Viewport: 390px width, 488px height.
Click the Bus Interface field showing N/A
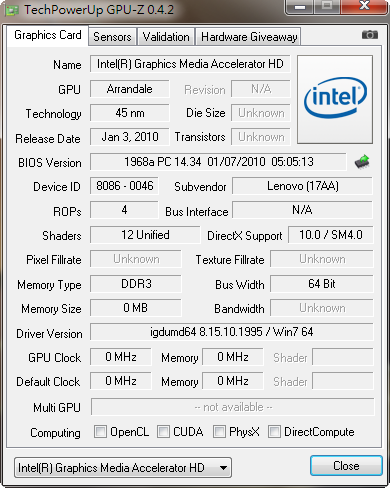(x=302, y=210)
